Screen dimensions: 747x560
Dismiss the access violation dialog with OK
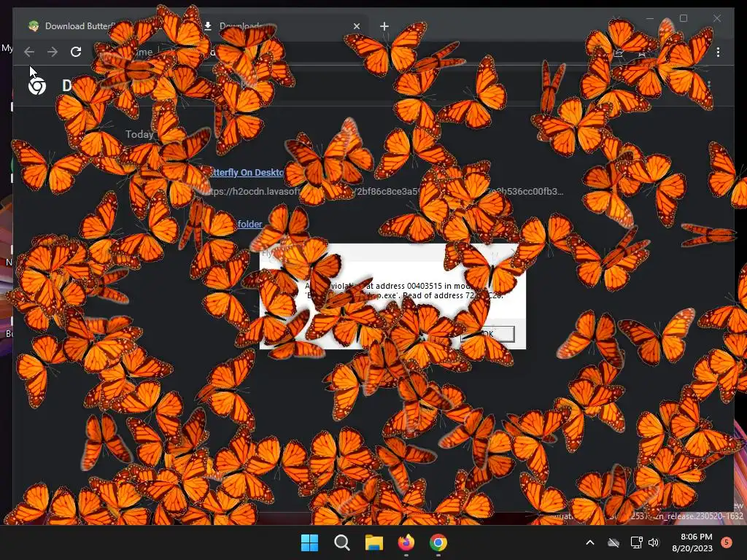487,334
